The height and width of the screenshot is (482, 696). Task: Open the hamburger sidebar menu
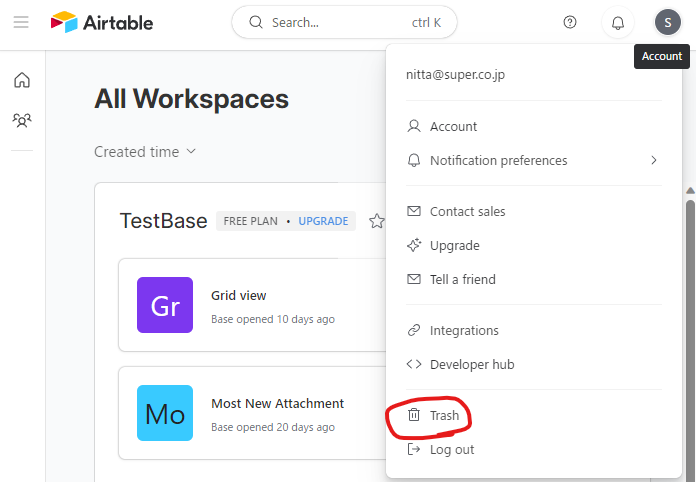click(21, 22)
